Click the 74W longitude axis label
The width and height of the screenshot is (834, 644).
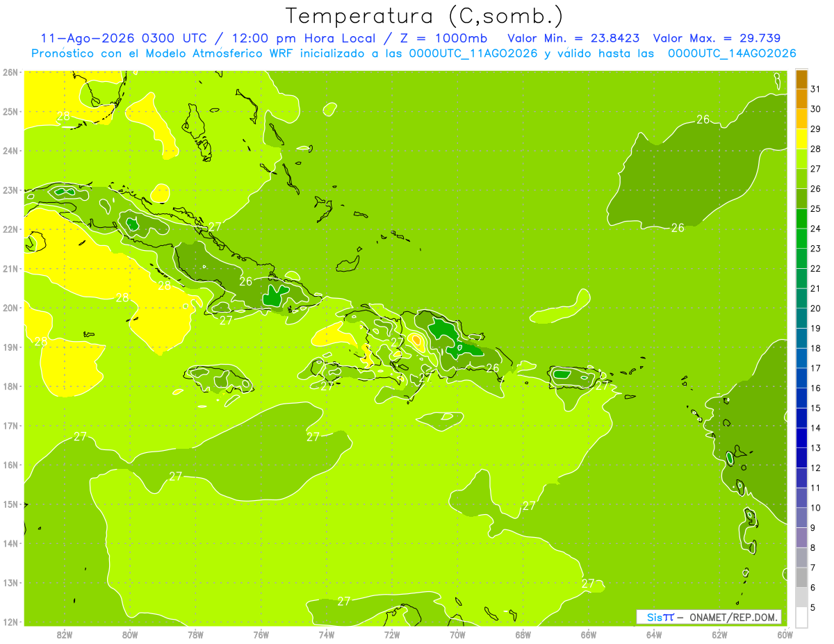point(327,634)
